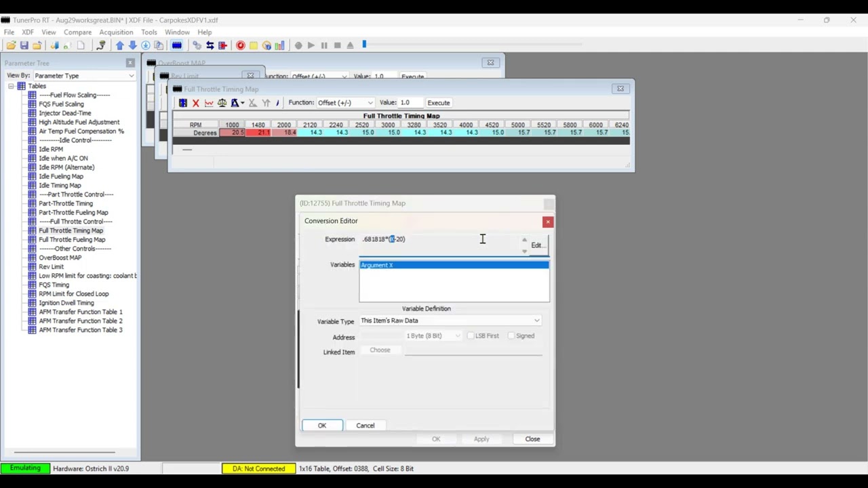Click the barcode scanner tool icon

[x=101, y=45]
